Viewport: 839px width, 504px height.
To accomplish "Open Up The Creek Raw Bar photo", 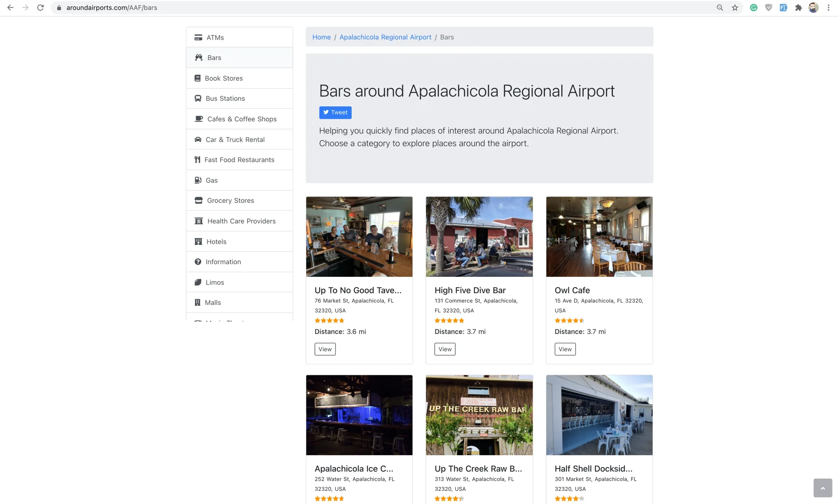I will click(479, 415).
